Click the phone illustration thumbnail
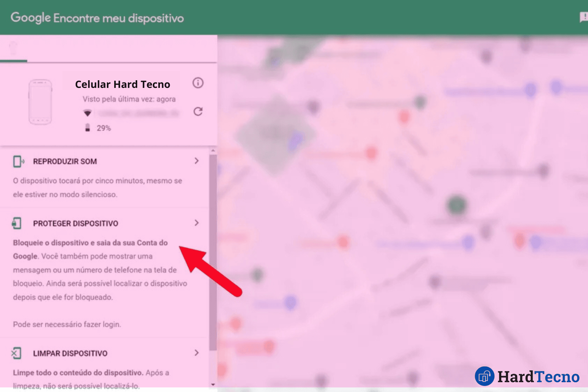The height and width of the screenshot is (392, 588). click(40, 102)
